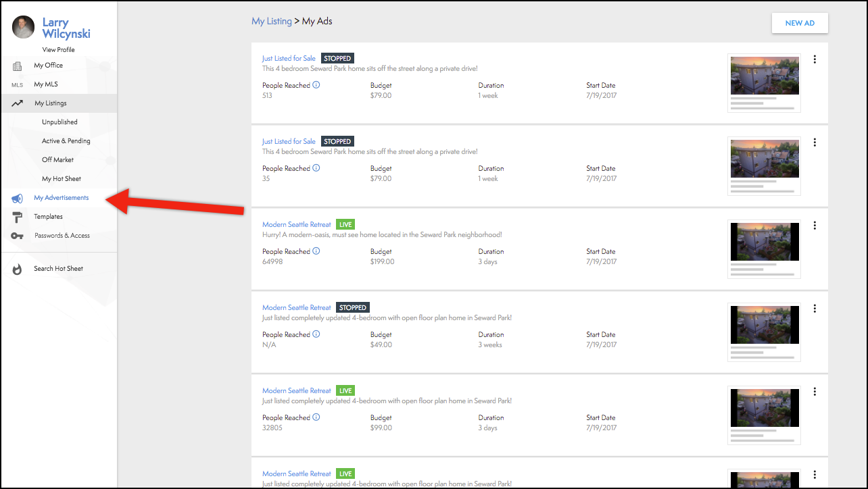868x489 pixels.
Task: Open the three-dot menu on the first STOPPED ad
Action: [x=815, y=59]
